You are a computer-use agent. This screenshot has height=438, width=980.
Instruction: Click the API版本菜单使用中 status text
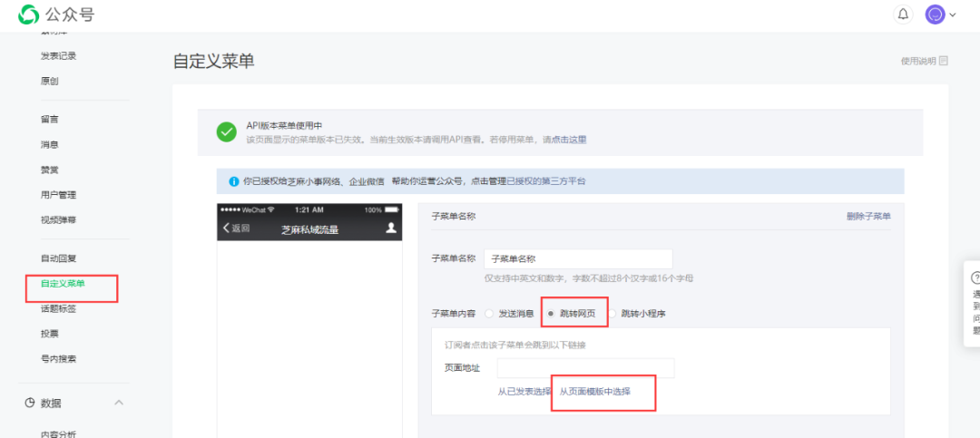coord(284,125)
